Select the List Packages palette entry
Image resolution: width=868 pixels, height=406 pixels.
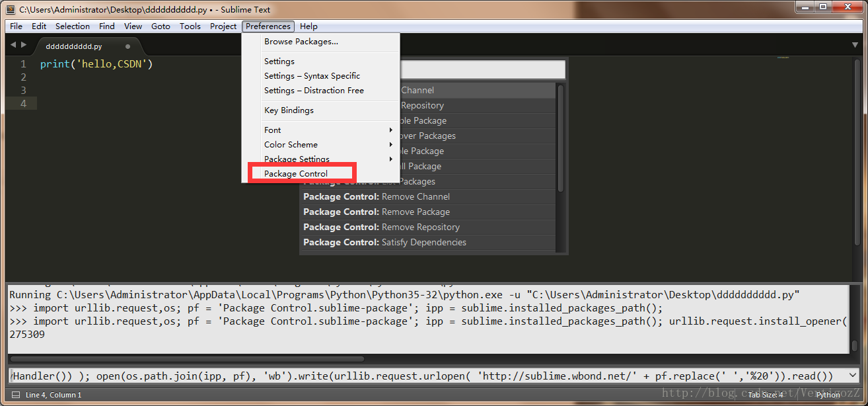click(x=478, y=181)
